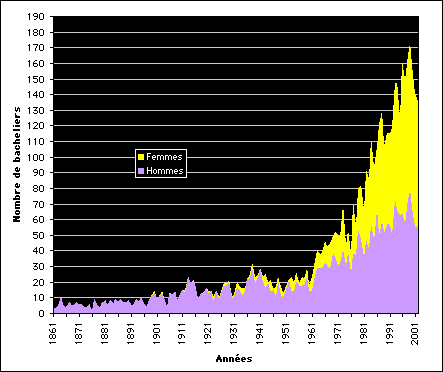This screenshot has width=443, height=372.
Task: Click the yellow Femmes legend swatch
Action: (x=141, y=157)
